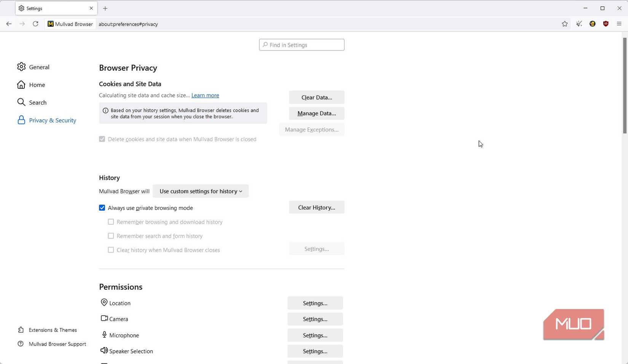
Task: Open the Home settings section
Action: point(37,85)
